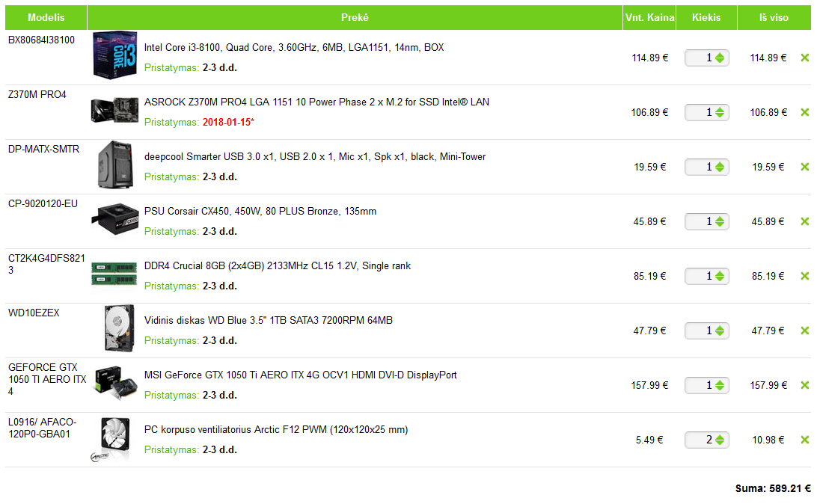Image resolution: width=817 pixels, height=504 pixels.
Task: Remove the WD Blue 1TB disk from the cart
Action: (x=805, y=331)
